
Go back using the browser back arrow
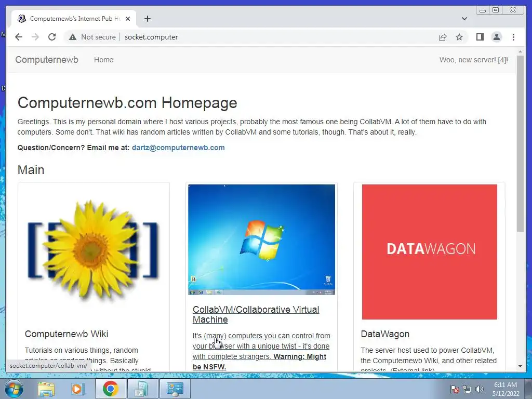tap(19, 37)
